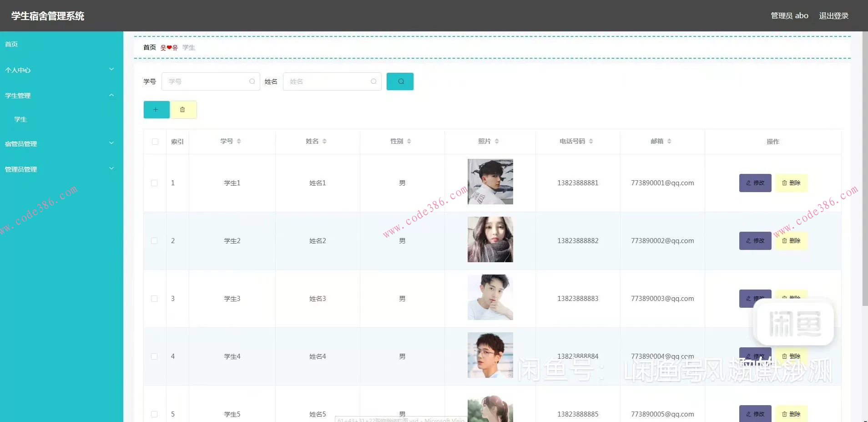Sort by 邮箱 column arrows
This screenshot has height=422, width=868.
tap(669, 141)
